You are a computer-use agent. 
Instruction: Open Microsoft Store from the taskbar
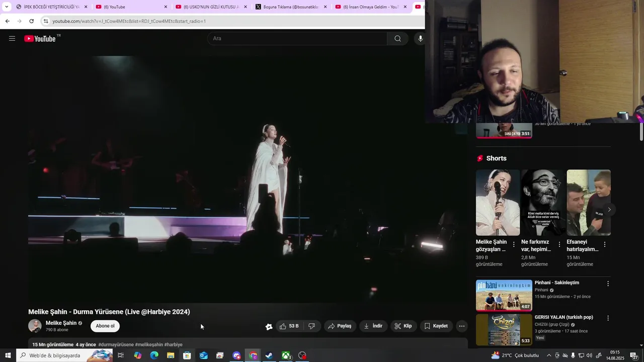(x=187, y=355)
